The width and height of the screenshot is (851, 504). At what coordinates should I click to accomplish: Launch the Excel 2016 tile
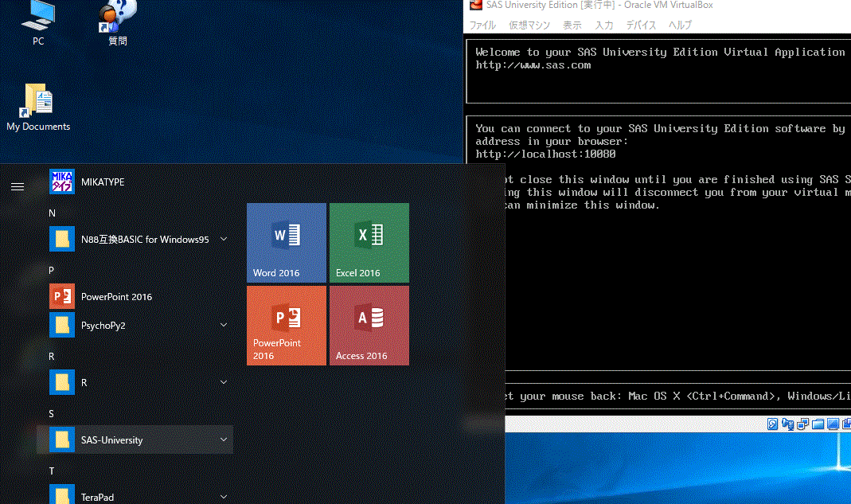(x=369, y=243)
